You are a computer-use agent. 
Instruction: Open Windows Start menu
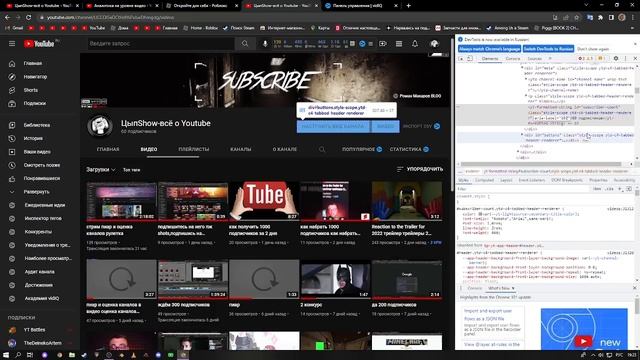coord(6,355)
